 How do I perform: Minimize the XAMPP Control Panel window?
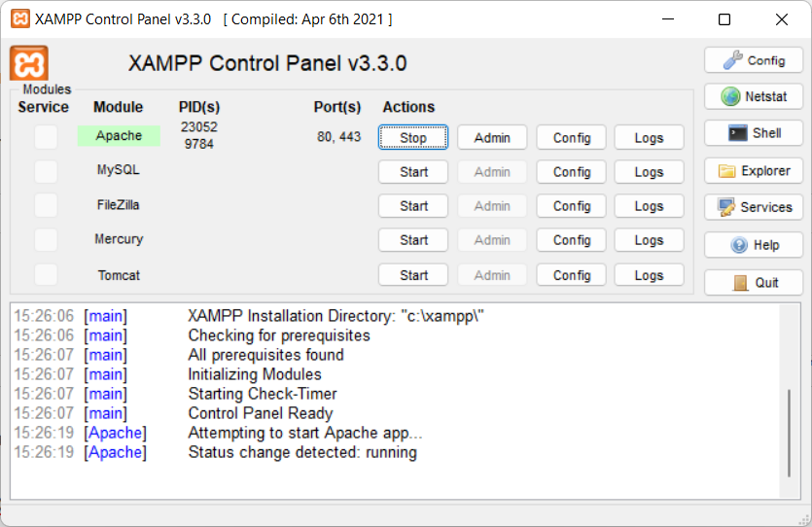668,19
